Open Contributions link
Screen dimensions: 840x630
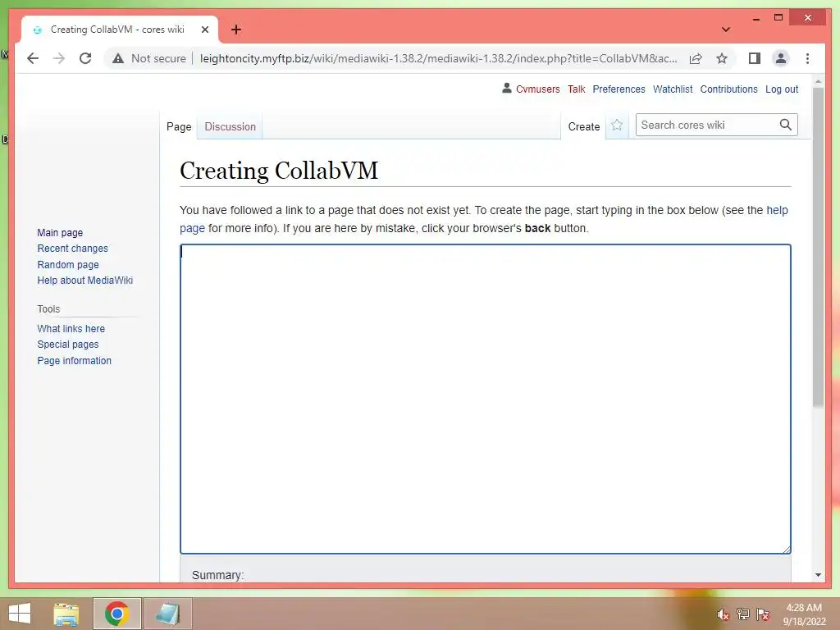[x=728, y=89]
